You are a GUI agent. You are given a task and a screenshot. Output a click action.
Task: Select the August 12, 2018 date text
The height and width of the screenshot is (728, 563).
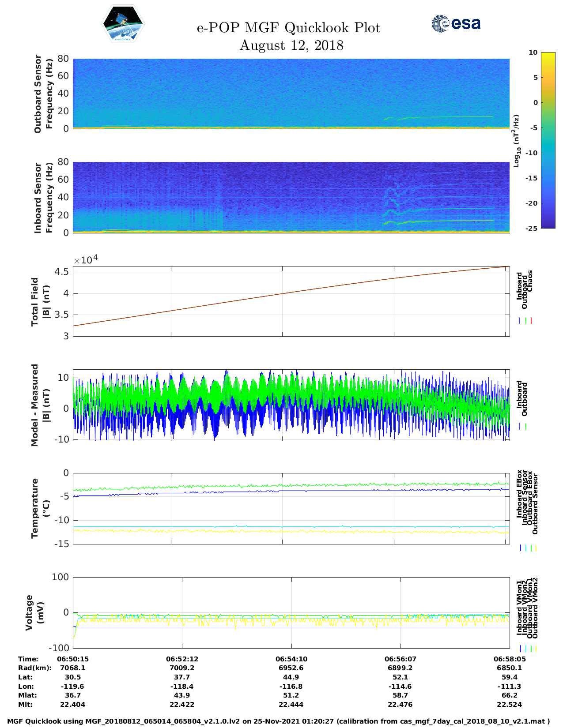tap(291, 45)
